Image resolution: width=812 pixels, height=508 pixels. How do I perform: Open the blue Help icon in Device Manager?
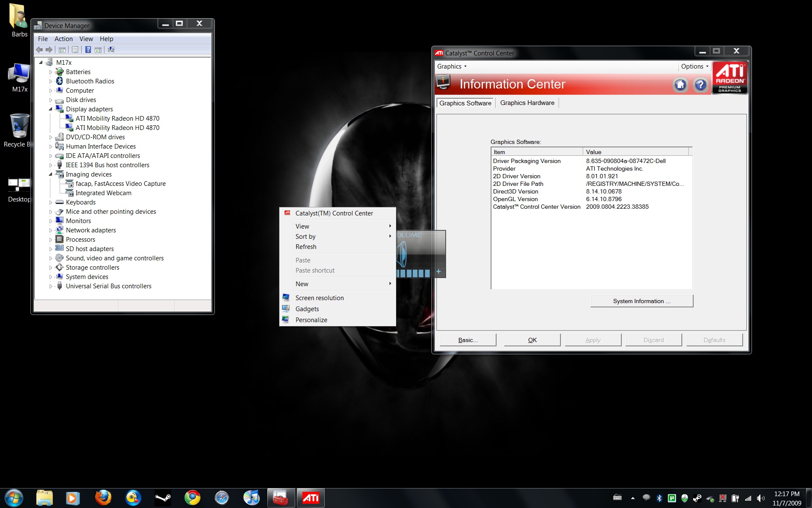pyautogui.click(x=88, y=50)
